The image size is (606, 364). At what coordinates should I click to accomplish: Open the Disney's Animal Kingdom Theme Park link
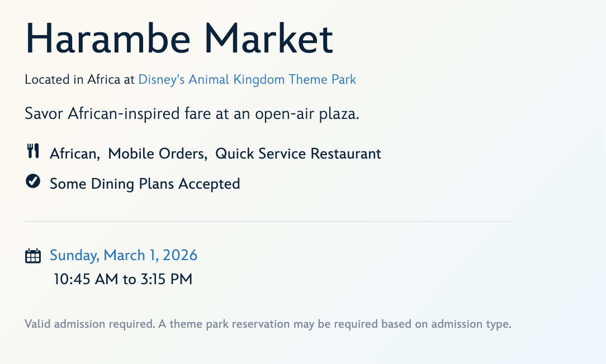pyautogui.click(x=247, y=79)
